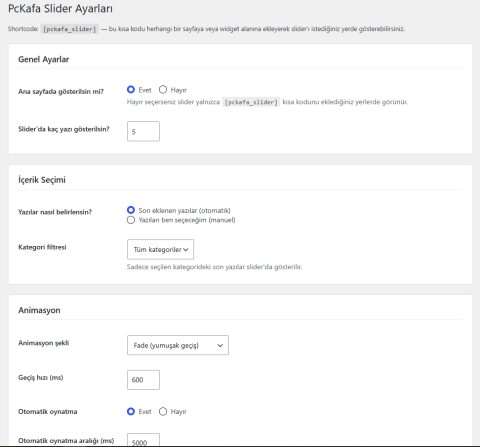The image size is (480, 447).
Task: Select Hayır for Ana sayfada gösterilsin mi
Action: coord(163,90)
